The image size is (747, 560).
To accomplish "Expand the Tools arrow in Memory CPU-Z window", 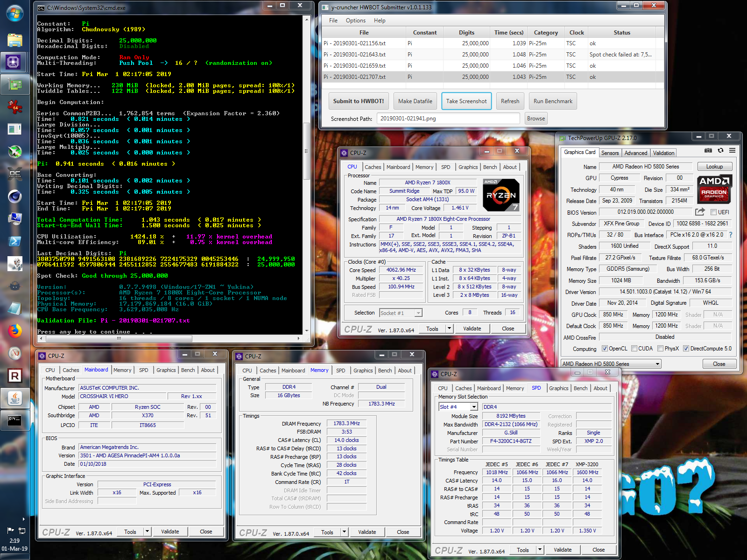I will (344, 532).
